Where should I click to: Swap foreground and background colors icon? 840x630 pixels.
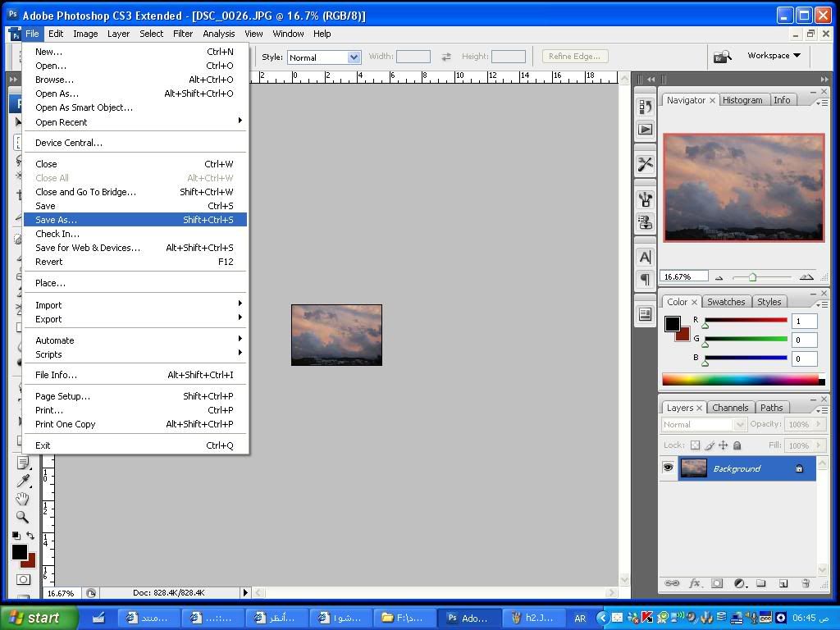click(x=31, y=536)
